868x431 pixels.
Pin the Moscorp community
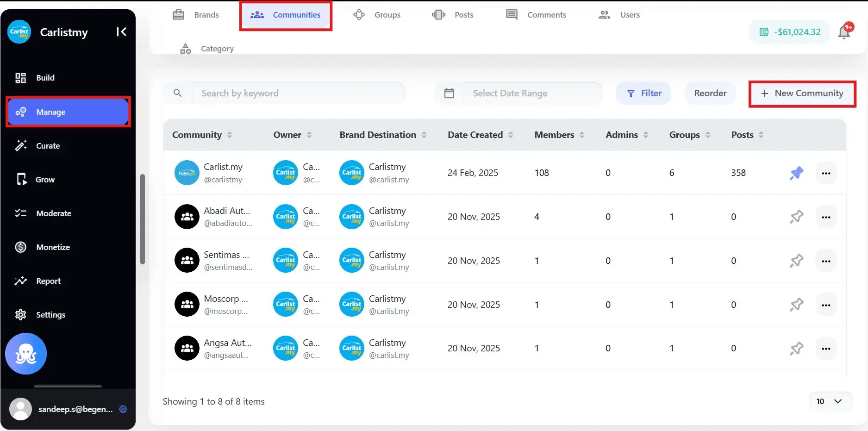[x=797, y=305]
